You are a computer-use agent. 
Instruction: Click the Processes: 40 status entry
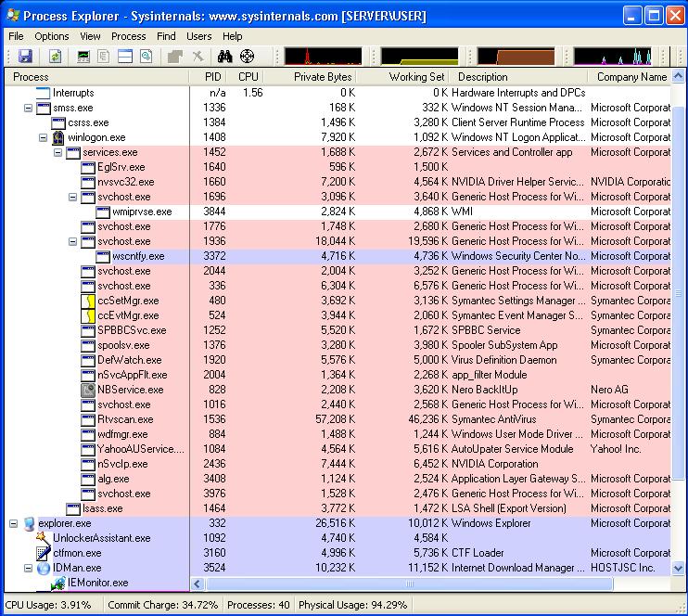pos(259,605)
